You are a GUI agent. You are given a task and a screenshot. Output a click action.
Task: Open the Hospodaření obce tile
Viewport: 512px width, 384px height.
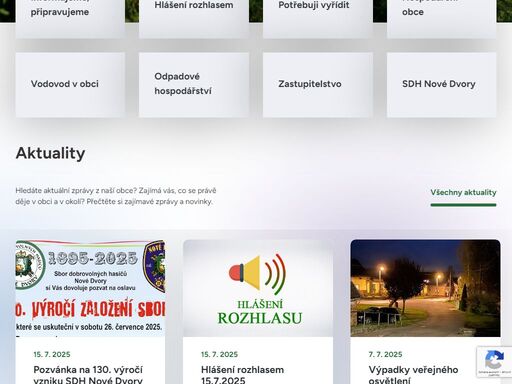[441, 17]
